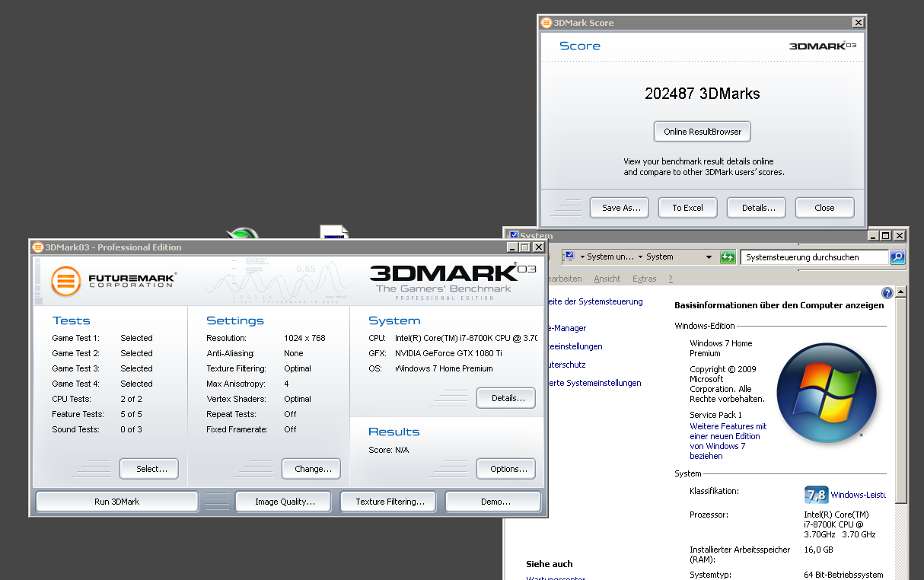The image size is (924, 580).
Task: Click Details... in the 3DMark03 System section
Action: coord(506,398)
